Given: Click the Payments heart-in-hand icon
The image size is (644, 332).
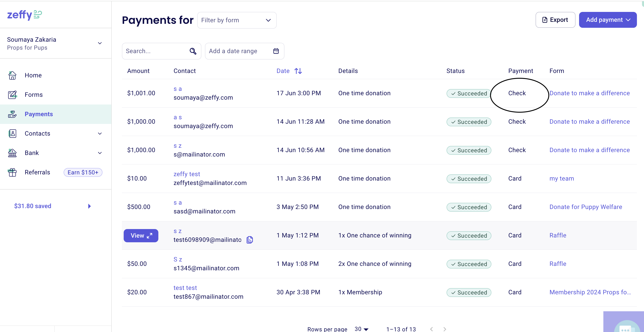Looking at the screenshot, I should (12, 114).
